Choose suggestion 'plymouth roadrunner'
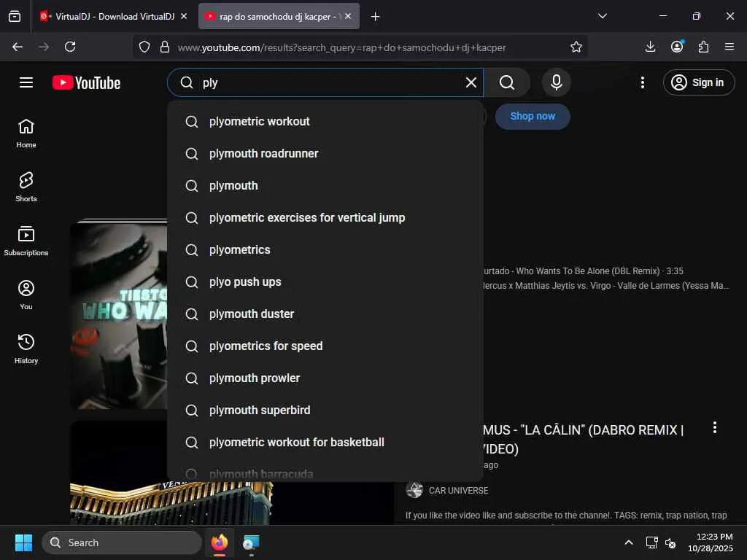Viewport: 747px width, 560px height. 325,153
